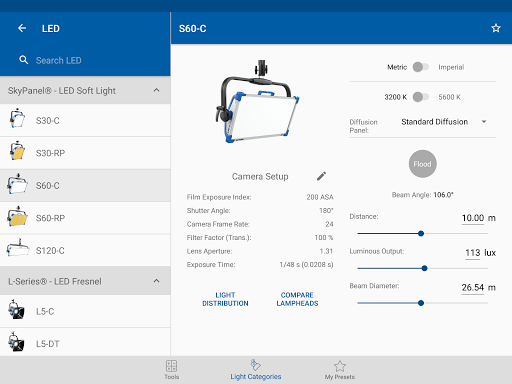Mark S60-C as favorite with star icon
The image size is (512, 384).
pyautogui.click(x=496, y=28)
